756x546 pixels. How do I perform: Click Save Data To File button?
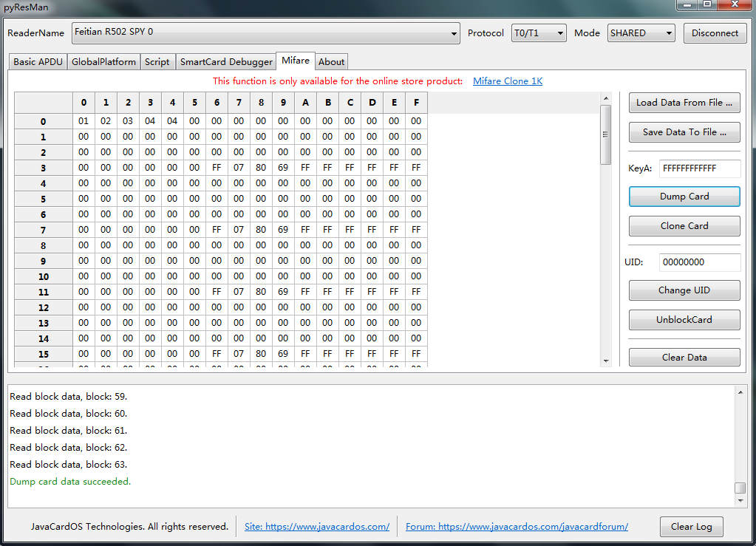tap(684, 132)
